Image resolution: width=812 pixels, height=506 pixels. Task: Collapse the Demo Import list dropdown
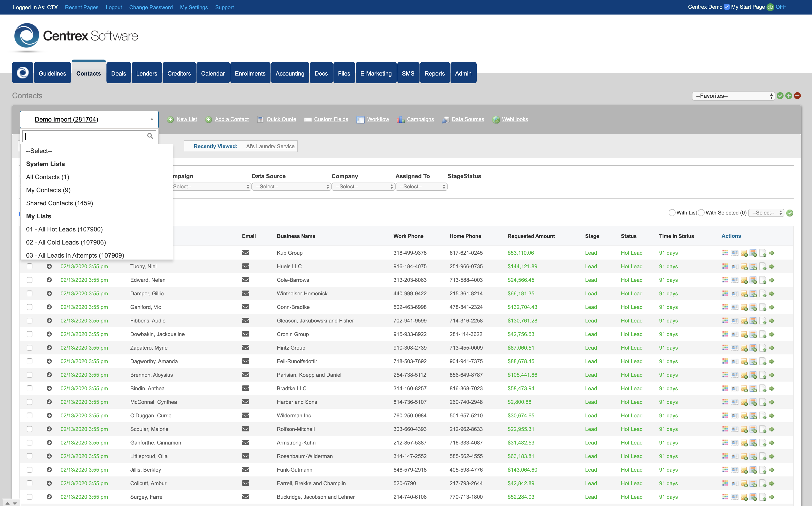[x=89, y=119]
